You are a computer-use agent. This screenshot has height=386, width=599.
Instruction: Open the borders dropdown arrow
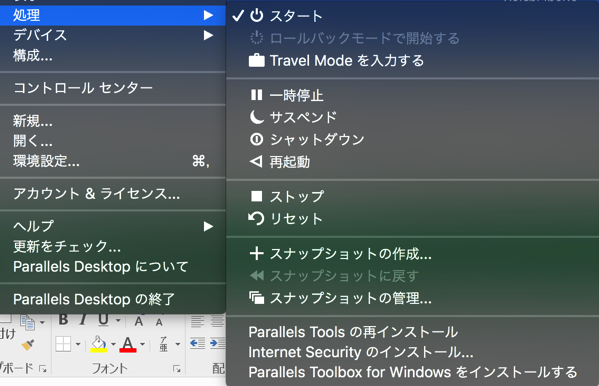pos(78,344)
